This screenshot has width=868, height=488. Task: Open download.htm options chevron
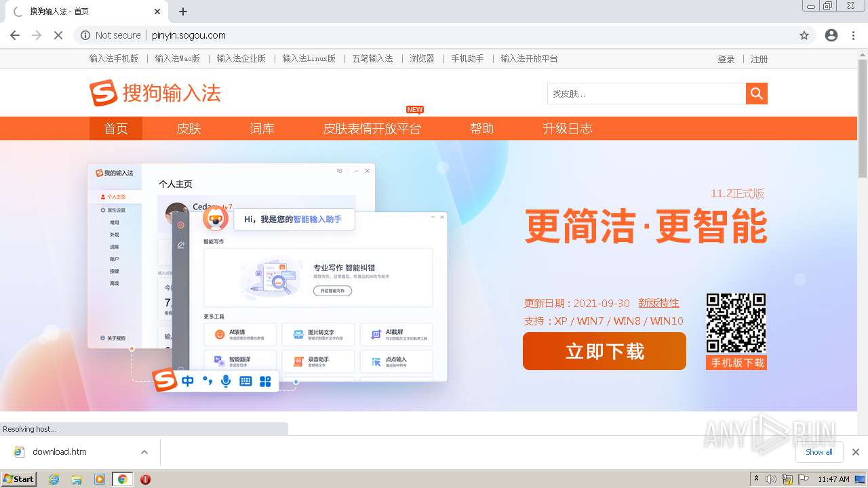pos(144,452)
